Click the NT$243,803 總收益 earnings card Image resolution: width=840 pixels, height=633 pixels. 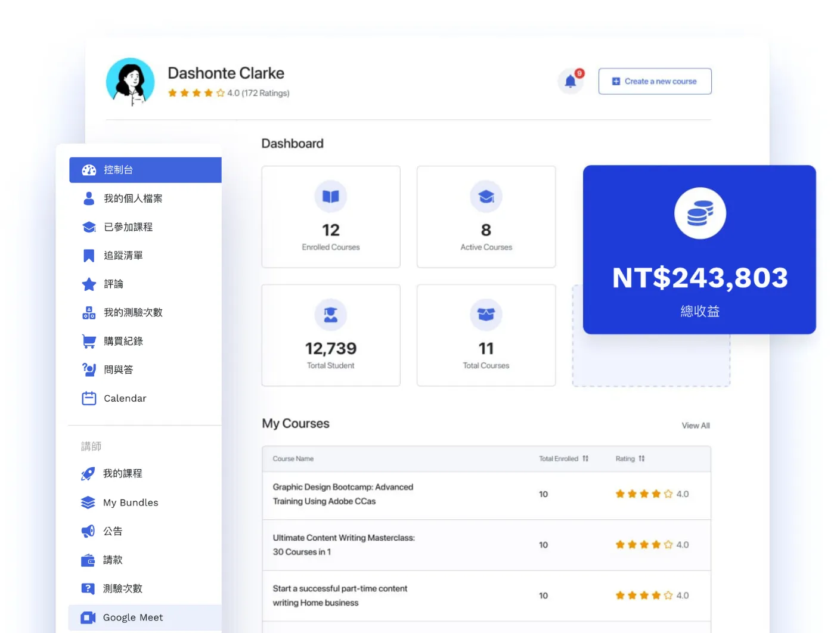pyautogui.click(x=699, y=249)
